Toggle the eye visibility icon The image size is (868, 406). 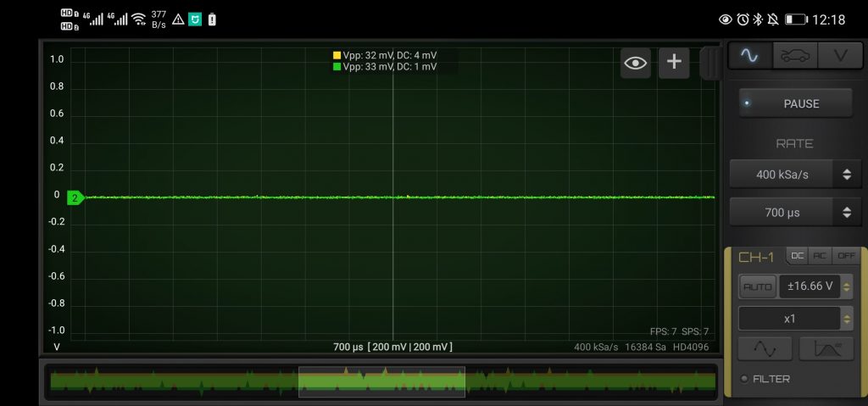[x=636, y=63]
